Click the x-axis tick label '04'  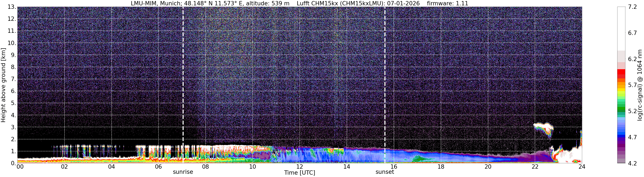pos(112,167)
